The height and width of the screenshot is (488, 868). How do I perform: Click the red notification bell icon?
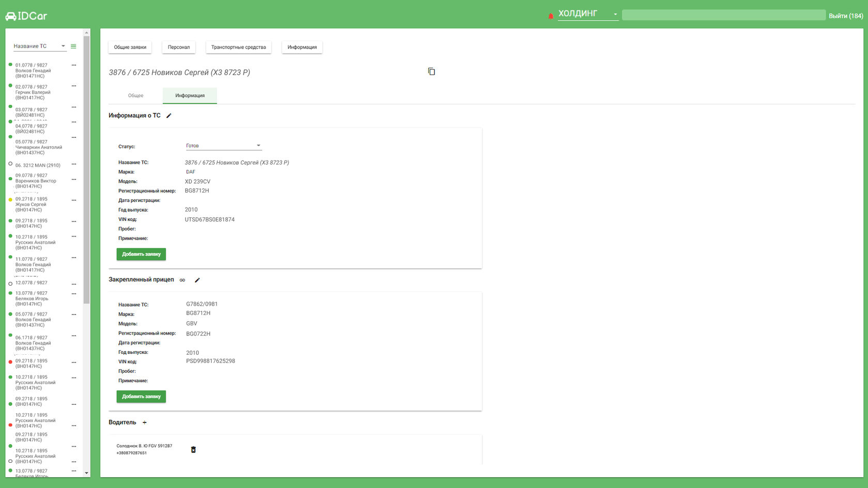point(551,16)
